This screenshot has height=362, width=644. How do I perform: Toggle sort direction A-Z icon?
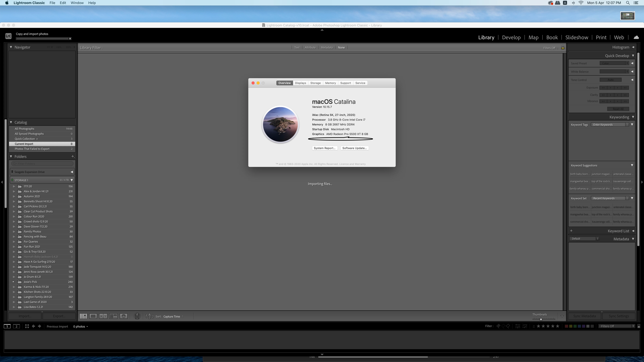pos(149,316)
